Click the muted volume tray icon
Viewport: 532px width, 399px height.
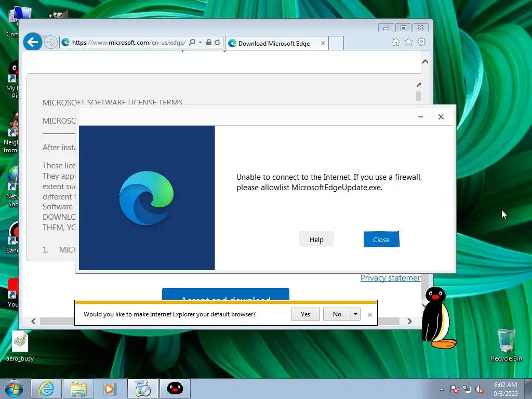click(x=480, y=389)
